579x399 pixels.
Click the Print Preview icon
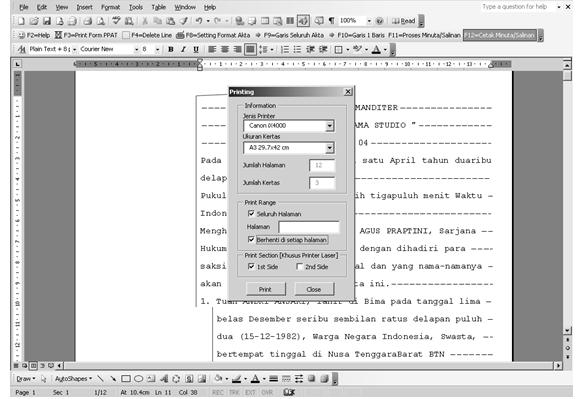(100, 21)
